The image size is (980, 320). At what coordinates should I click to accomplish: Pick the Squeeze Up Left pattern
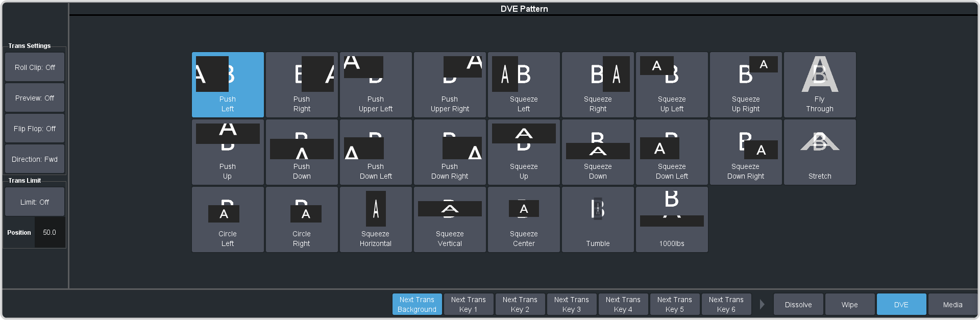(672, 85)
